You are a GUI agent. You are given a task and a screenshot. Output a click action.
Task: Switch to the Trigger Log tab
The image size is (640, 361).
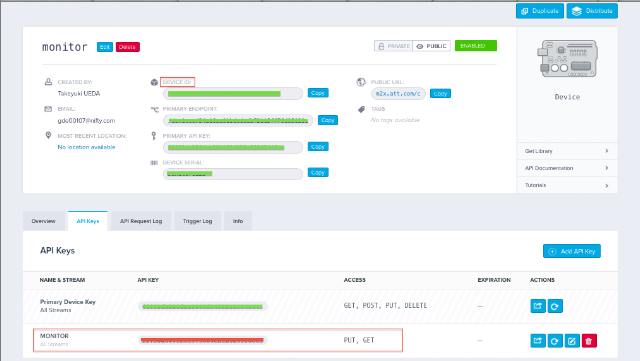click(198, 221)
